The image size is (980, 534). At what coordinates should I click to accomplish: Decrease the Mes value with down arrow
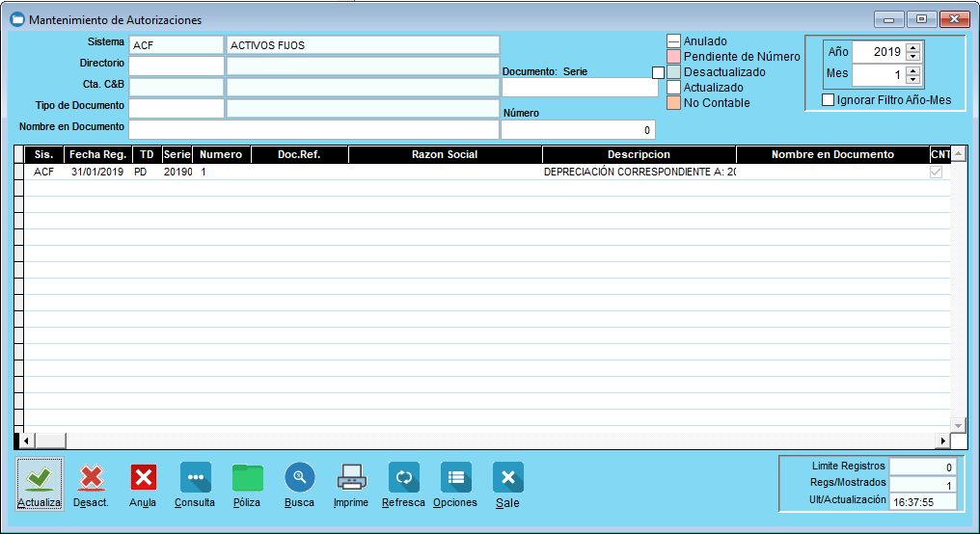click(913, 80)
